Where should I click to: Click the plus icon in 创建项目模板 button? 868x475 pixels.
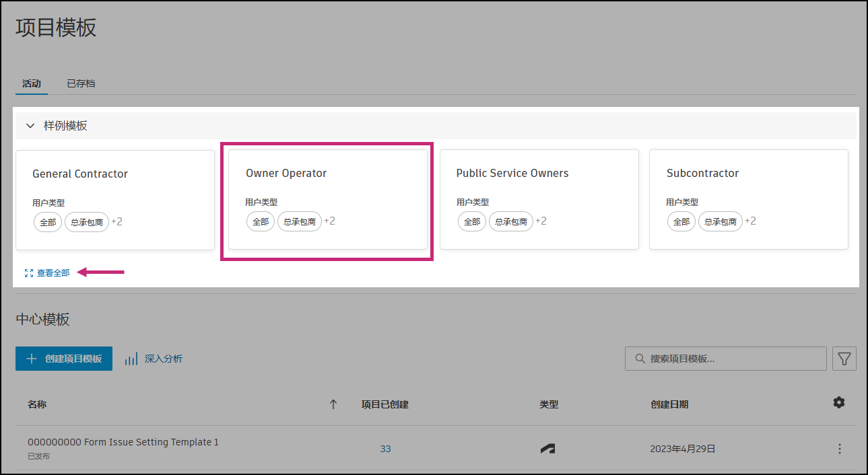click(32, 359)
